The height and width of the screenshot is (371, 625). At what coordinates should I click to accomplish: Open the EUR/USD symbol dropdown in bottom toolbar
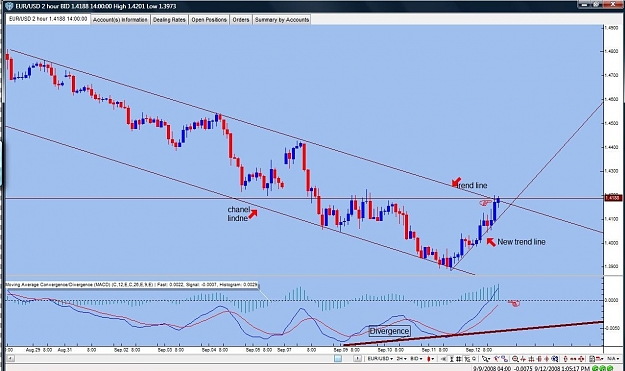[x=380, y=359]
